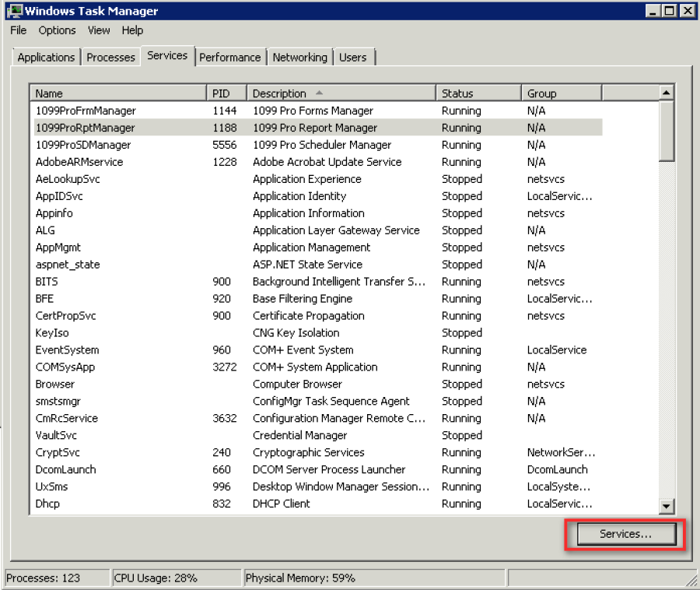Select the EventSystem service
This screenshot has height=590, width=700.
click(318, 349)
